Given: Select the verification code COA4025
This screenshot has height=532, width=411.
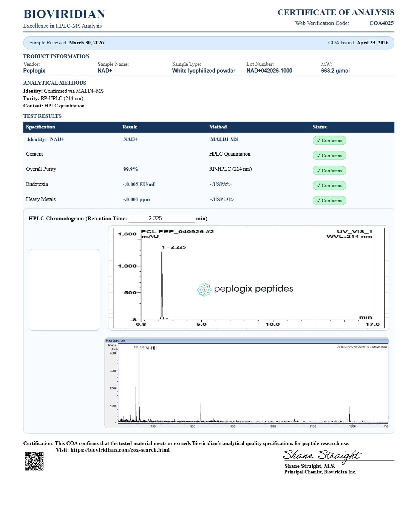Looking at the screenshot, I should point(382,23).
